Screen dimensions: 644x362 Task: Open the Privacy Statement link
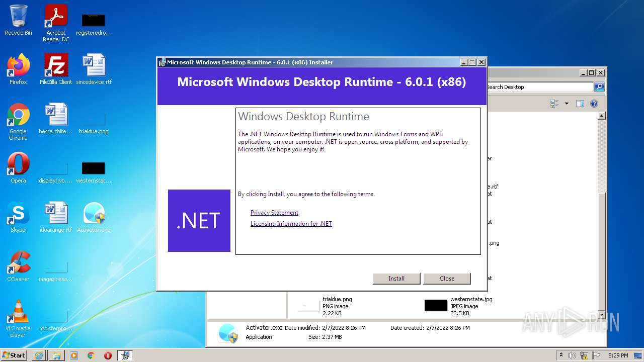274,213
